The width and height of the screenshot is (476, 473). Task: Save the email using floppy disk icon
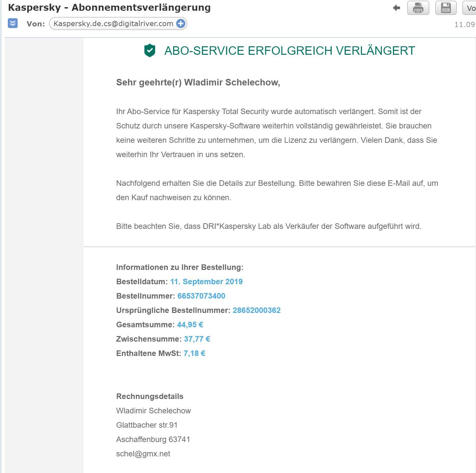pyautogui.click(x=446, y=8)
